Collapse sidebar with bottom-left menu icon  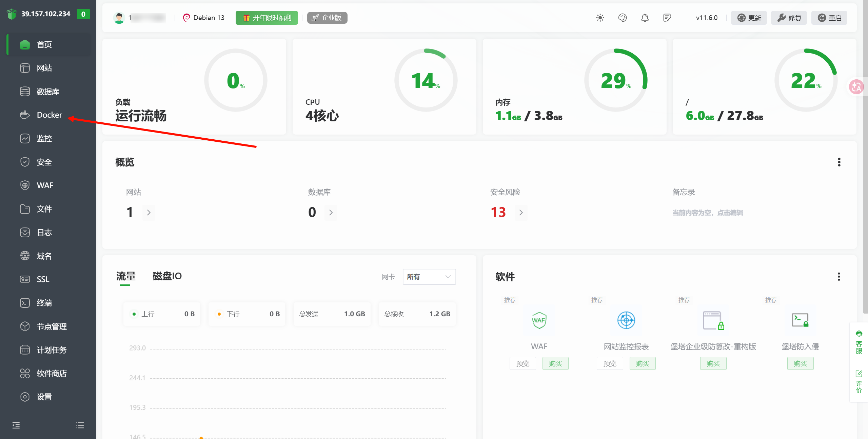point(16,425)
